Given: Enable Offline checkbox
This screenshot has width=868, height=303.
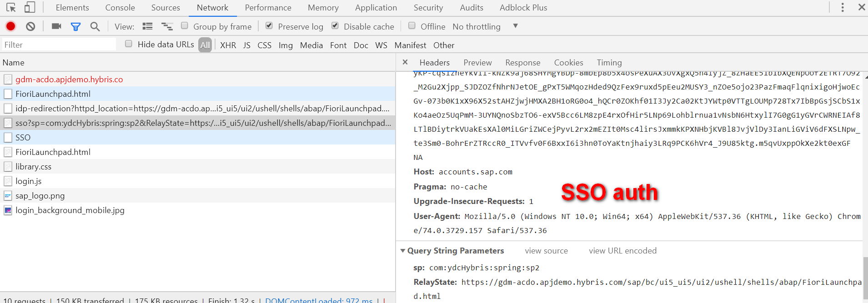Looking at the screenshot, I should (412, 25).
